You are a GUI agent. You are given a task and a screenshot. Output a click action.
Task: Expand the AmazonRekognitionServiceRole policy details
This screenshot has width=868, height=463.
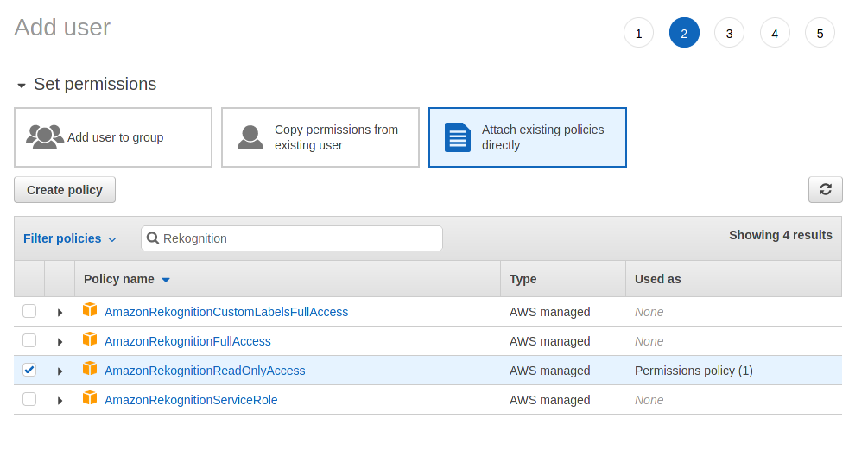[60, 401]
